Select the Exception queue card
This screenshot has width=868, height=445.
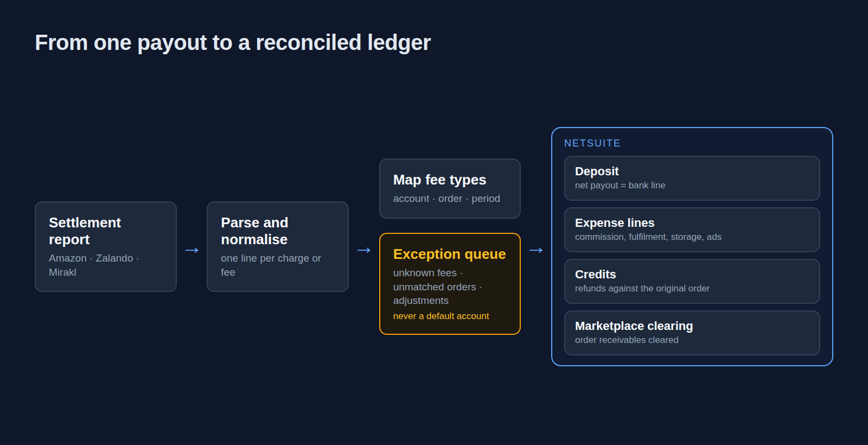450,284
